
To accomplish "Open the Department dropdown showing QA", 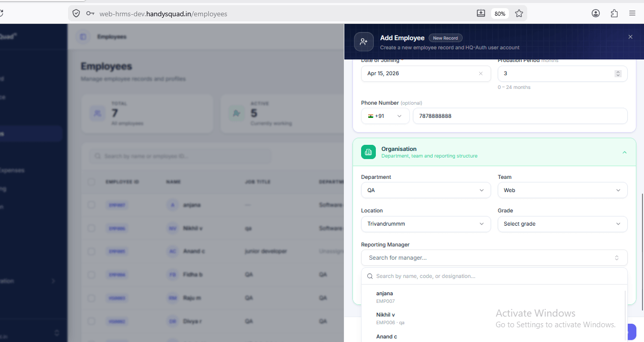I will (426, 191).
